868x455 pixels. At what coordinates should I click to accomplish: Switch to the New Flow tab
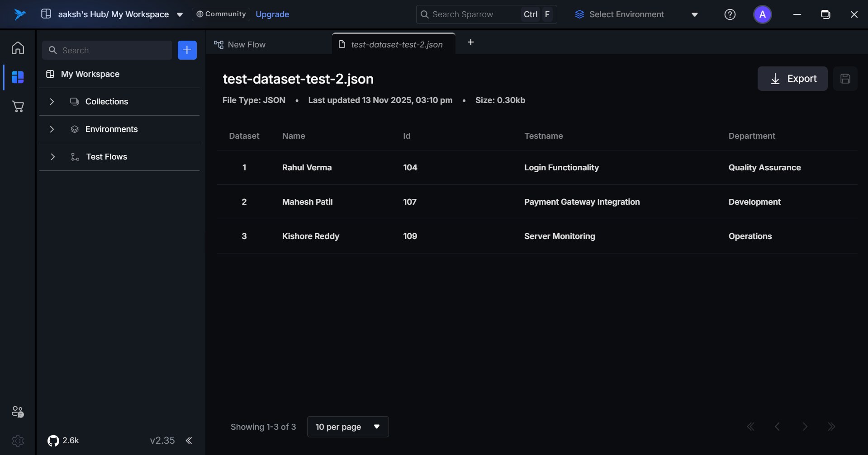click(247, 45)
